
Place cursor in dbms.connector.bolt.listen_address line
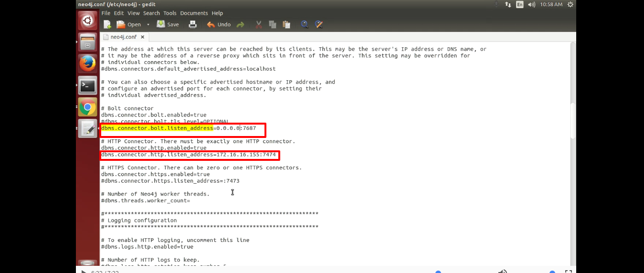(179, 128)
